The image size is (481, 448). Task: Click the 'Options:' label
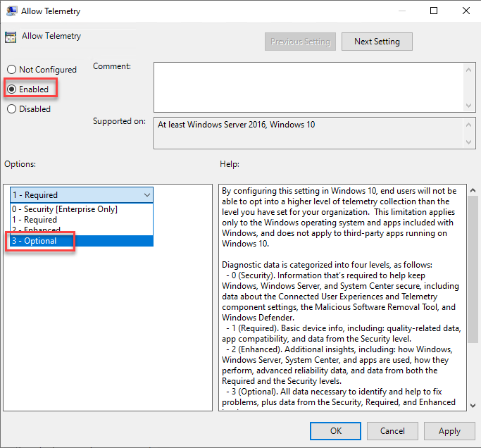coord(20,164)
